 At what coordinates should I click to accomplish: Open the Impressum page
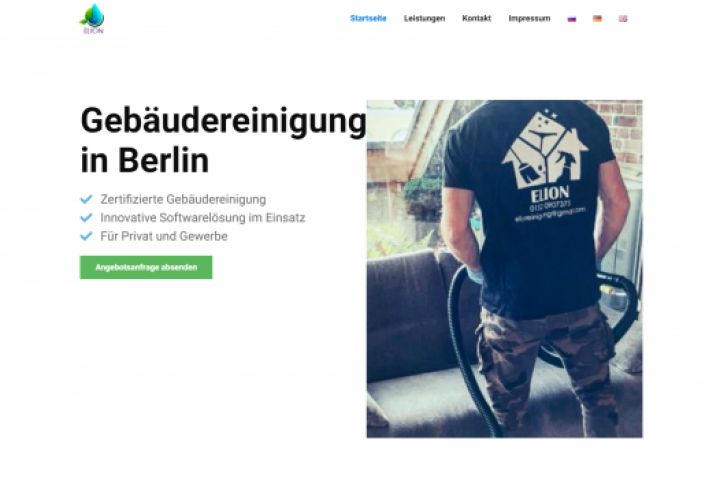click(529, 18)
